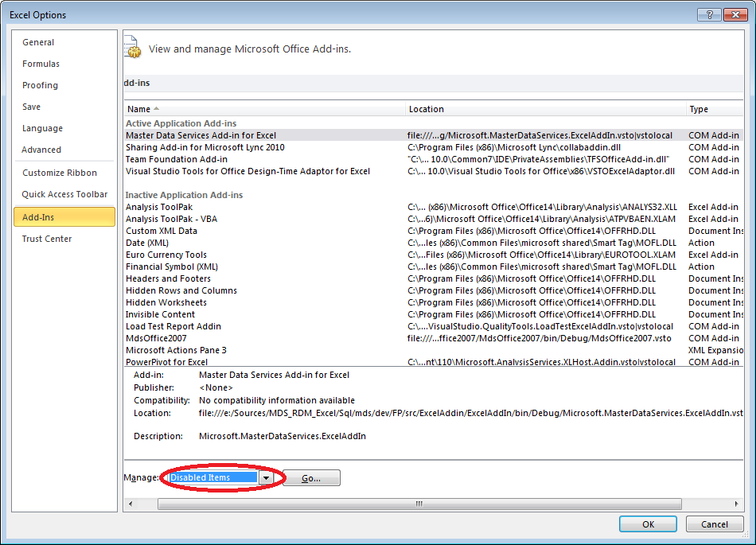The height and width of the screenshot is (545, 756).
Task: Click the ANALYS32.XLL location cell
Action: (542, 207)
